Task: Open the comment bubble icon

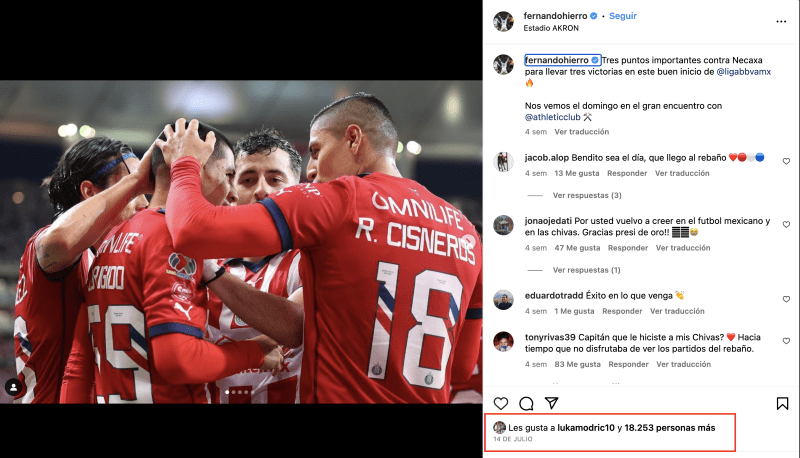Action: click(526, 403)
